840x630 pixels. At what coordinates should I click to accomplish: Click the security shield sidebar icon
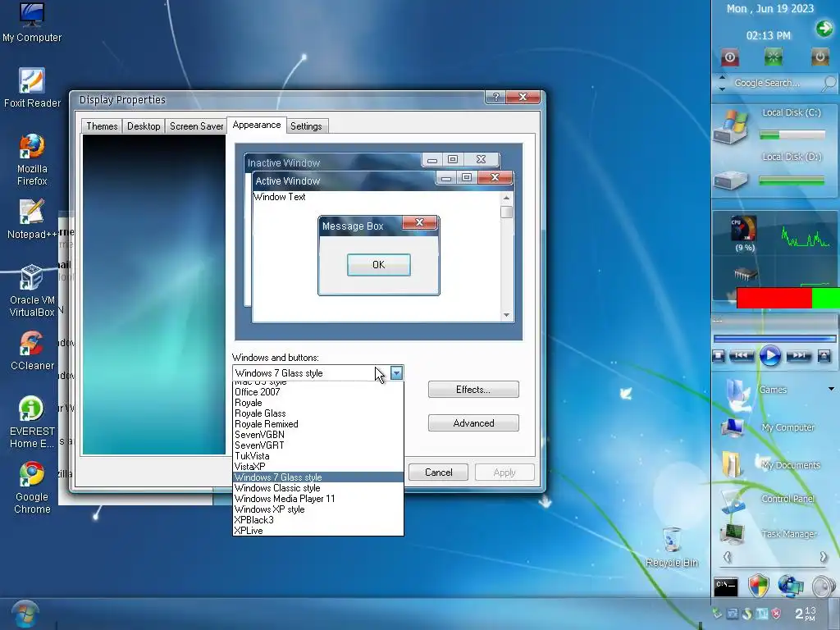(759, 586)
